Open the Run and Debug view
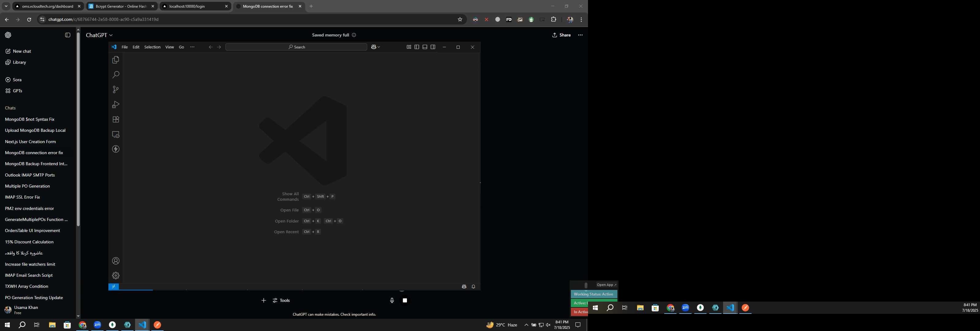Screen dimensions: 980x331 click(x=116, y=105)
